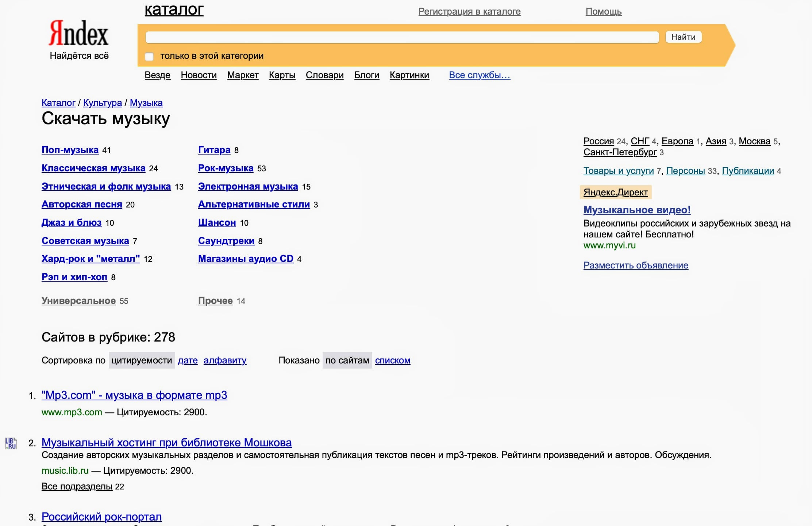Open the каталог heading link
This screenshot has width=812, height=526.
point(174,9)
